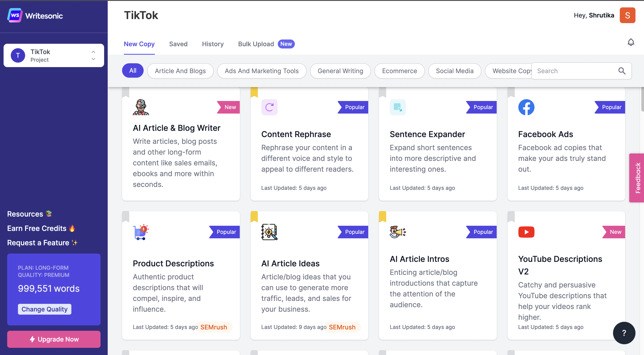Open the History tab
The width and height of the screenshot is (644, 355).
[x=213, y=44]
